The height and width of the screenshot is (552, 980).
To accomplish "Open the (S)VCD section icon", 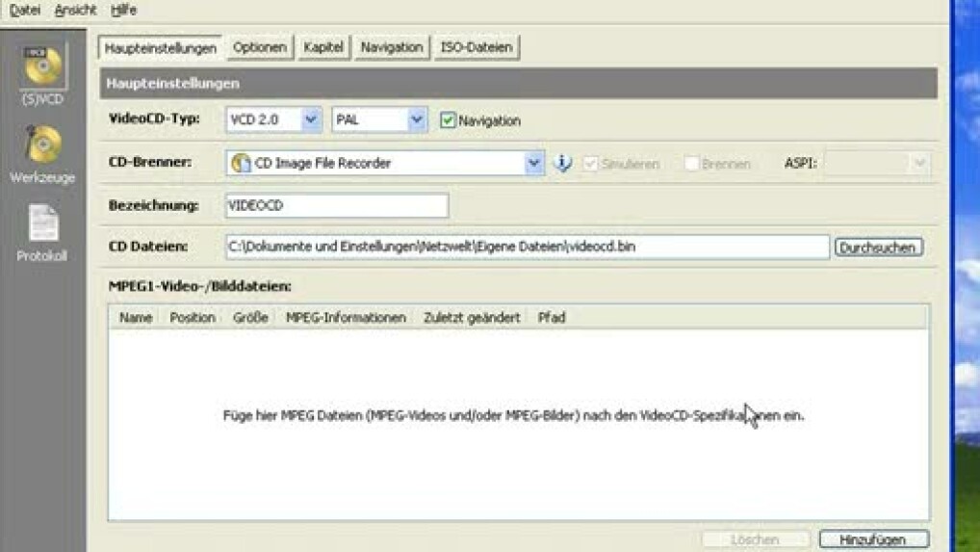I will coord(43,66).
